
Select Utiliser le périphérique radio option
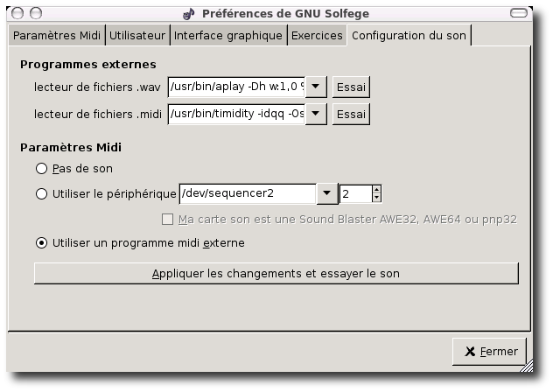(42, 194)
